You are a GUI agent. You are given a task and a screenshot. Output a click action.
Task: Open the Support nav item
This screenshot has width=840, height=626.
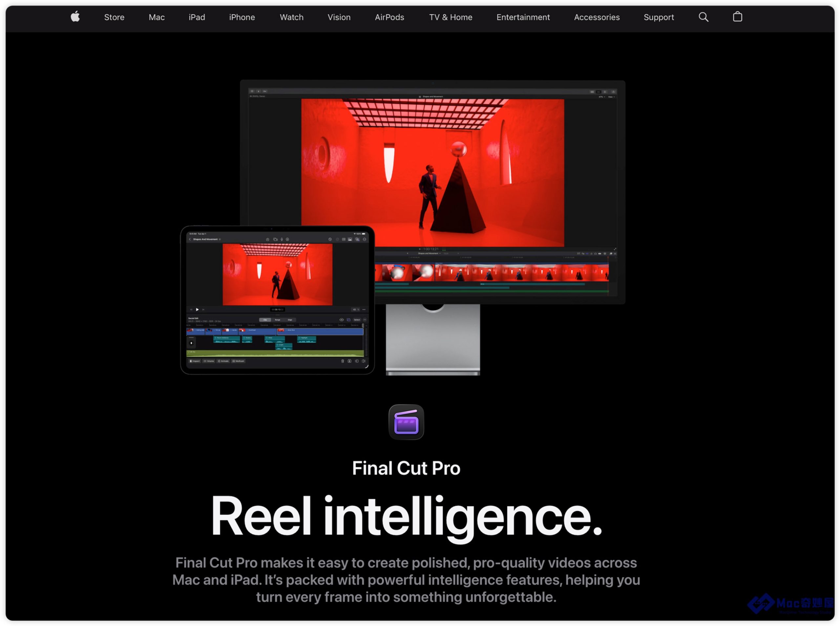(658, 17)
